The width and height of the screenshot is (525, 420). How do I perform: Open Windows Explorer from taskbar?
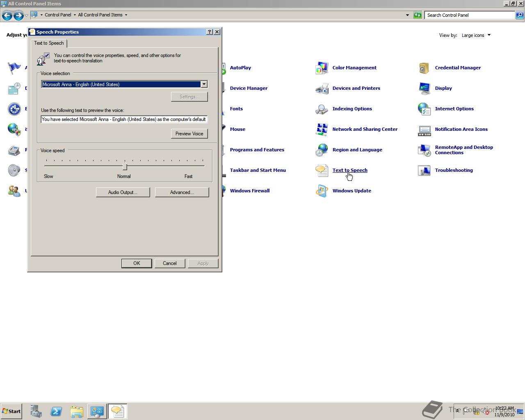coord(77,411)
